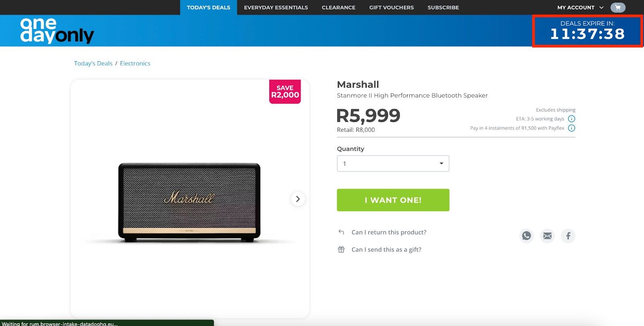Click the ETA info icon

click(572, 119)
